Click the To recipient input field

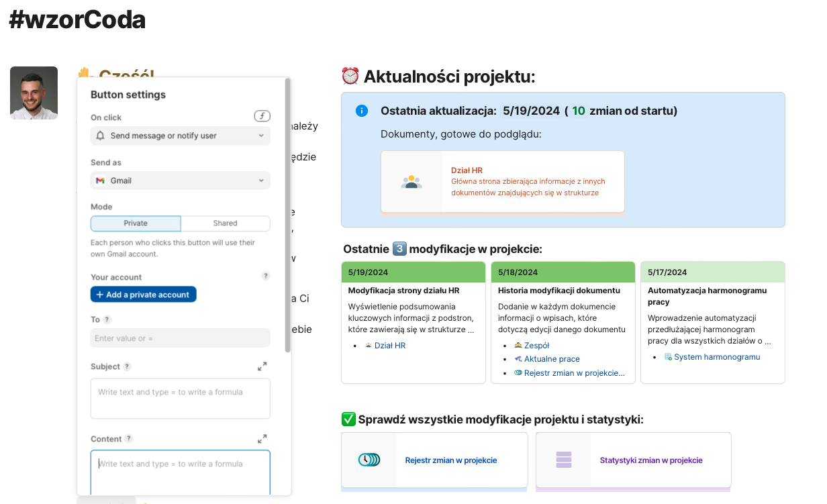(x=180, y=338)
